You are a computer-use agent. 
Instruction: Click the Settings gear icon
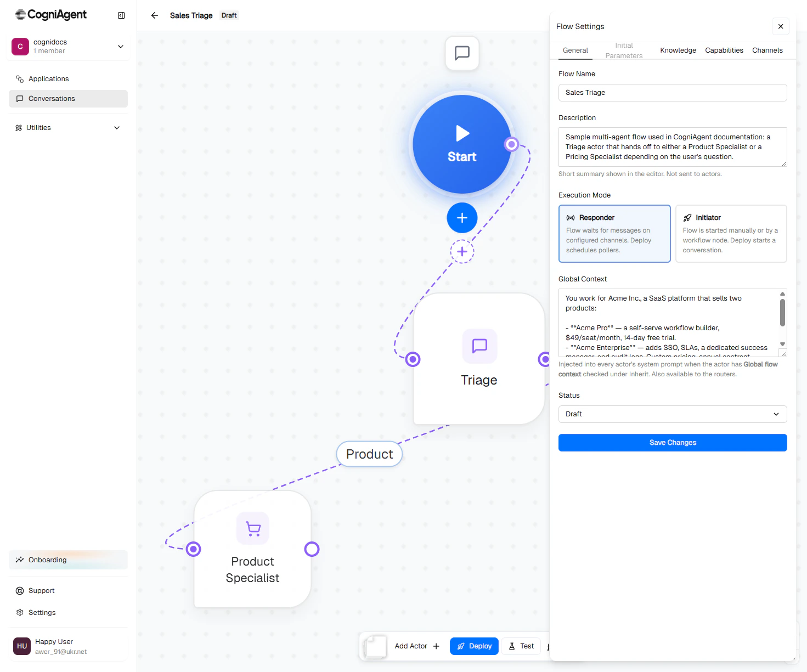20,612
